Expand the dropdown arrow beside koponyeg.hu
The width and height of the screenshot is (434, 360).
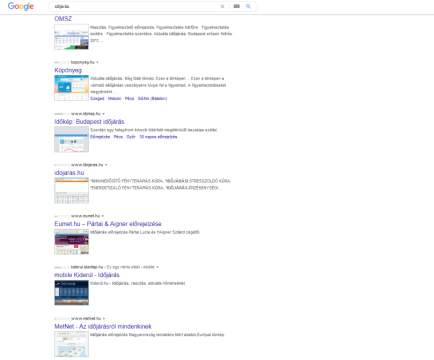(x=97, y=62)
